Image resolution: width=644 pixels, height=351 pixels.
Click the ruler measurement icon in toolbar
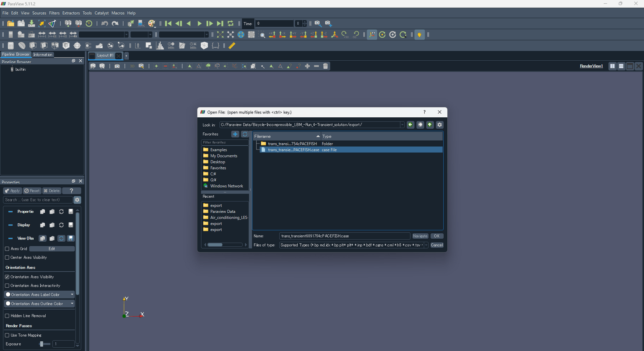(232, 46)
